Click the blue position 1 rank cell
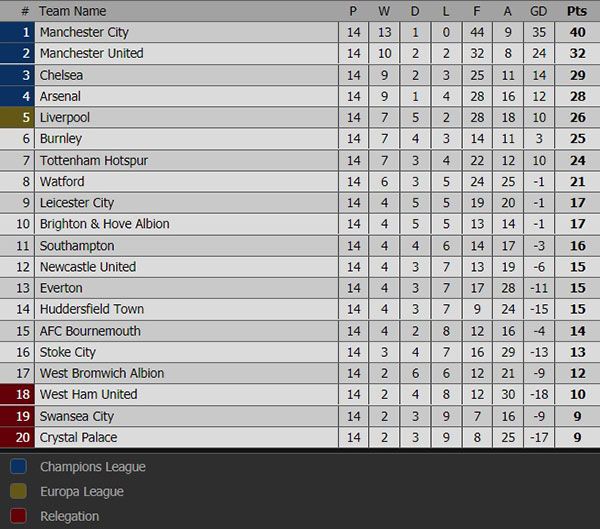This screenshot has width=600, height=529. [x=17, y=32]
